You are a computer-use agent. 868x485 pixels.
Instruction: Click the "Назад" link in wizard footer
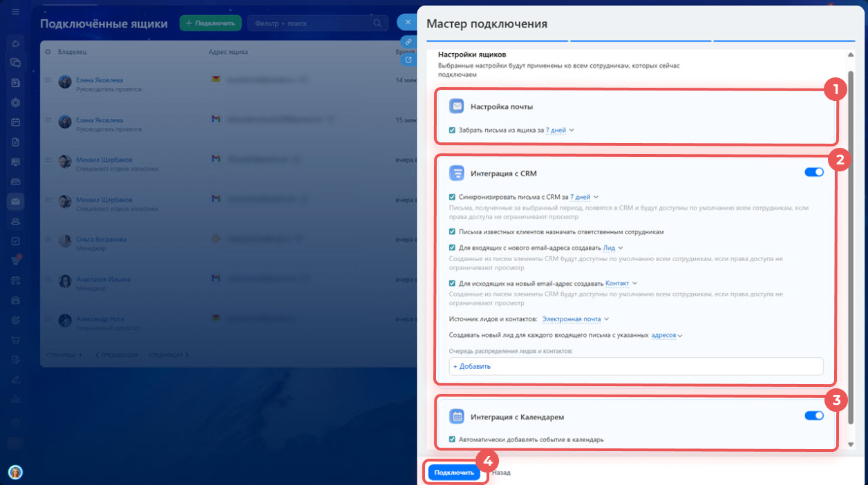click(501, 473)
